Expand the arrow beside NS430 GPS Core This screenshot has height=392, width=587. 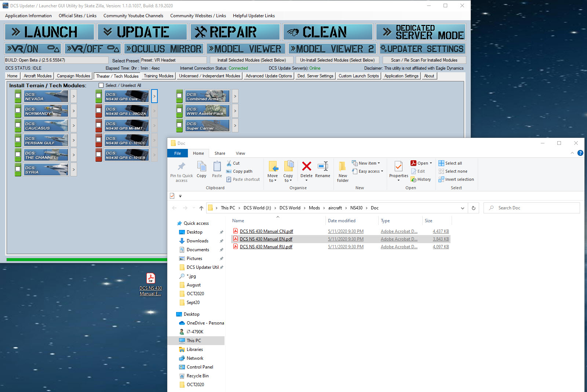pyautogui.click(x=154, y=96)
